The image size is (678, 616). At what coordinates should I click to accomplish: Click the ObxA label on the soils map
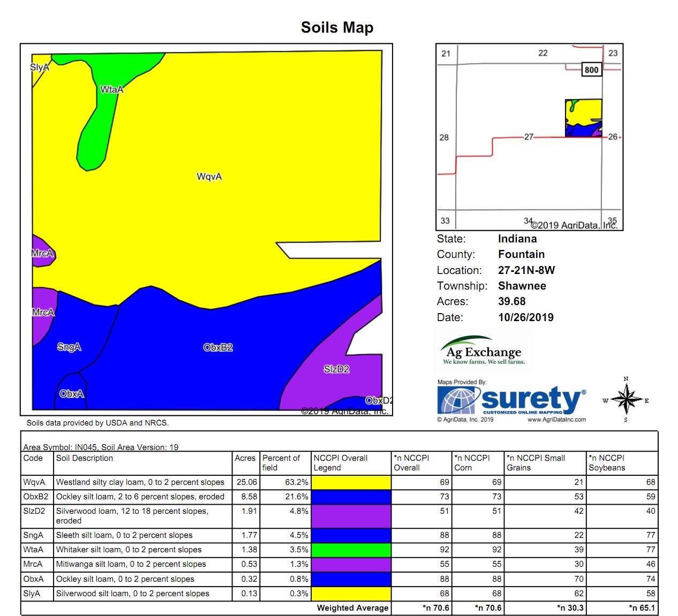(71, 394)
